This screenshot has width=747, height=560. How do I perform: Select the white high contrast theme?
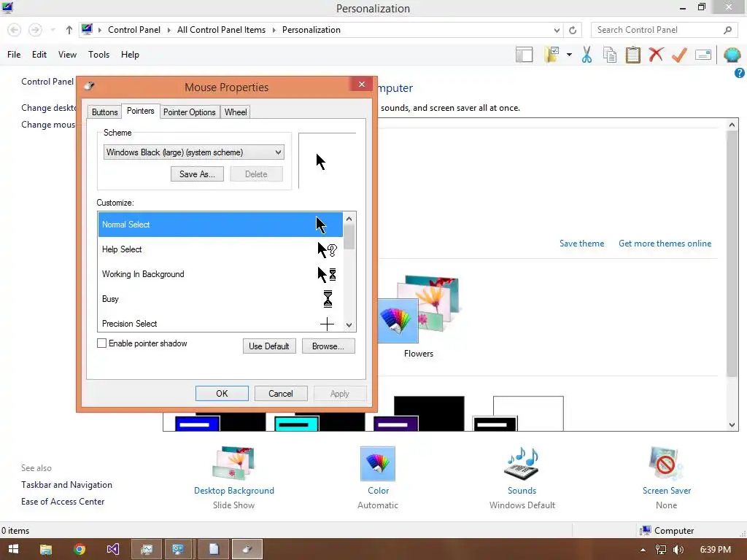coord(519,413)
